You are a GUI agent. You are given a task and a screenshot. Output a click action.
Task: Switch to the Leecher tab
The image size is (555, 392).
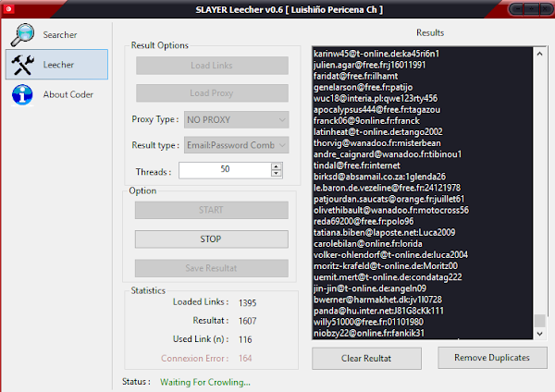[56, 65]
